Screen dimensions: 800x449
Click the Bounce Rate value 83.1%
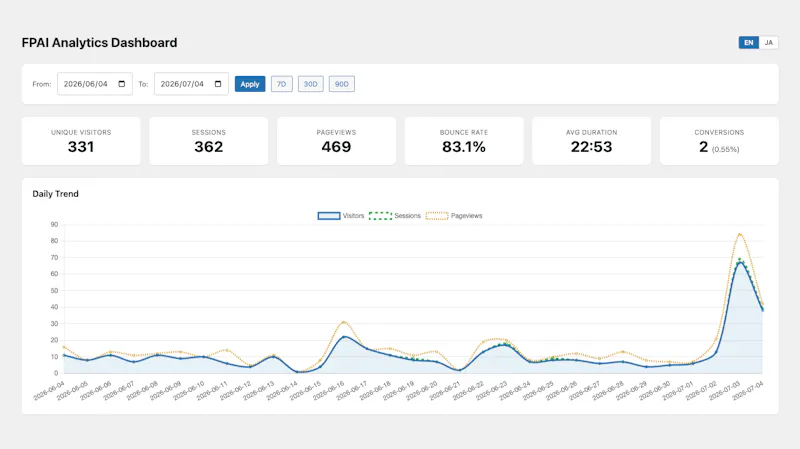(464, 147)
